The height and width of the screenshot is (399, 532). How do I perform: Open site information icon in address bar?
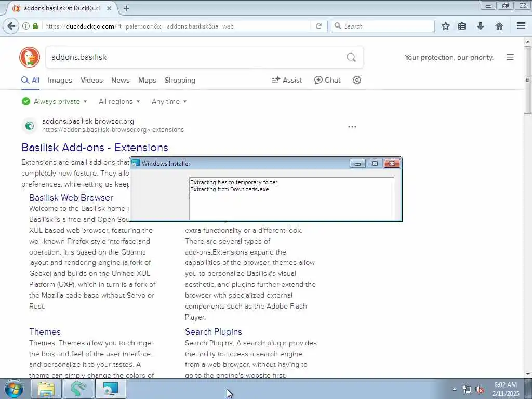[x=26, y=26]
